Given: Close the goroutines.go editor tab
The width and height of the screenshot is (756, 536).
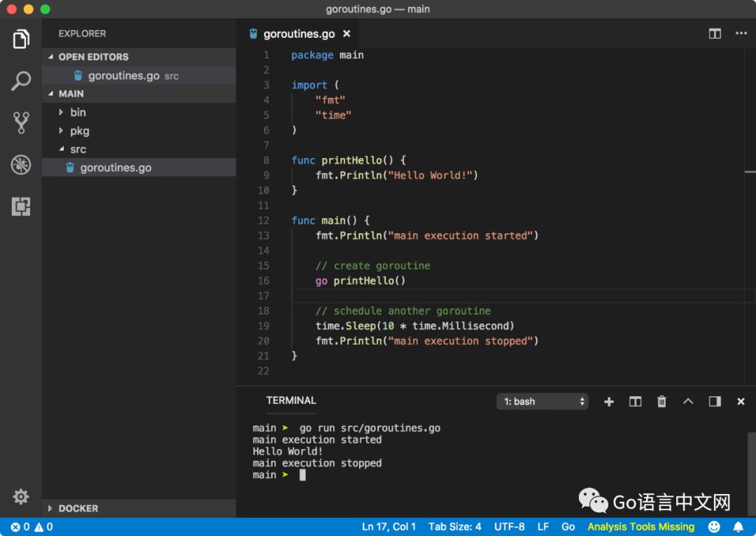Looking at the screenshot, I should (346, 34).
